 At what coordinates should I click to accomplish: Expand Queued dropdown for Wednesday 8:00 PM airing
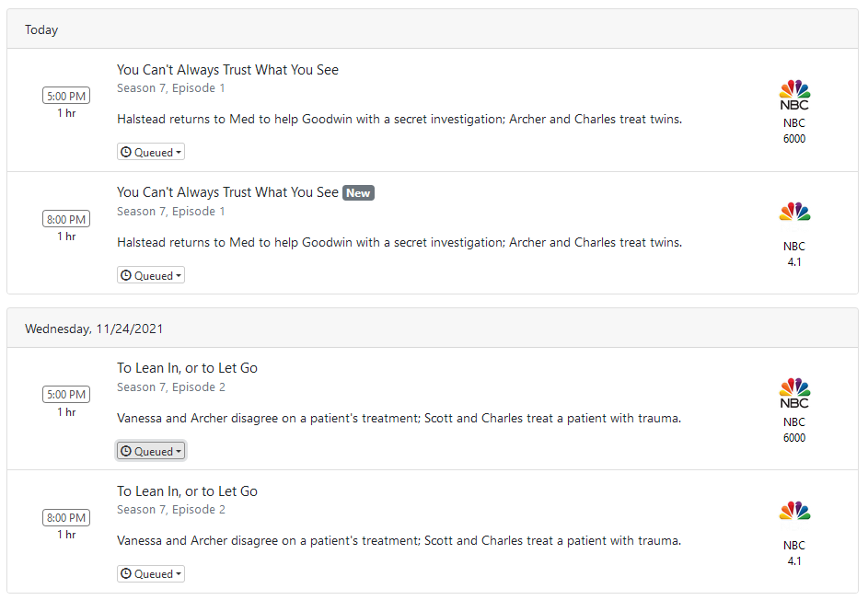[151, 573]
